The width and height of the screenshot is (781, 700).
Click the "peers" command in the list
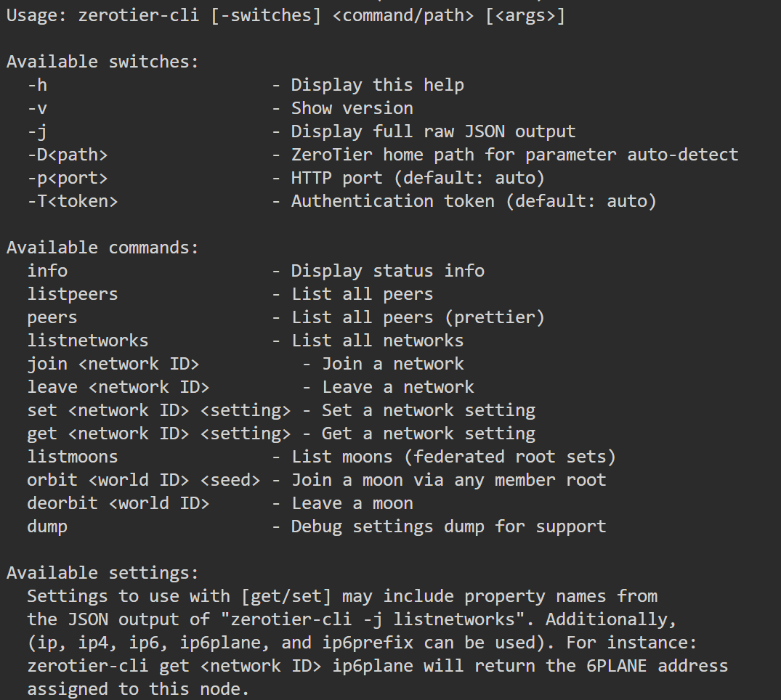tap(52, 317)
